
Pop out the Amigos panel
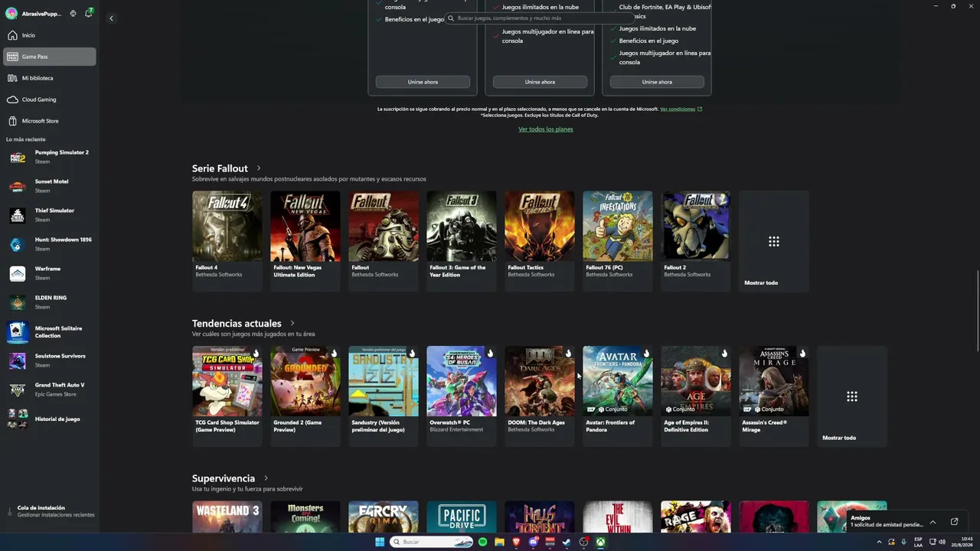point(954,522)
